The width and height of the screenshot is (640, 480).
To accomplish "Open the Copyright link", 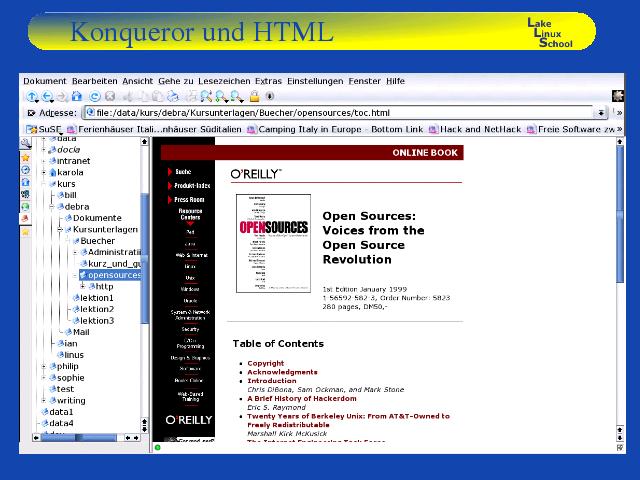I will (x=266, y=363).
